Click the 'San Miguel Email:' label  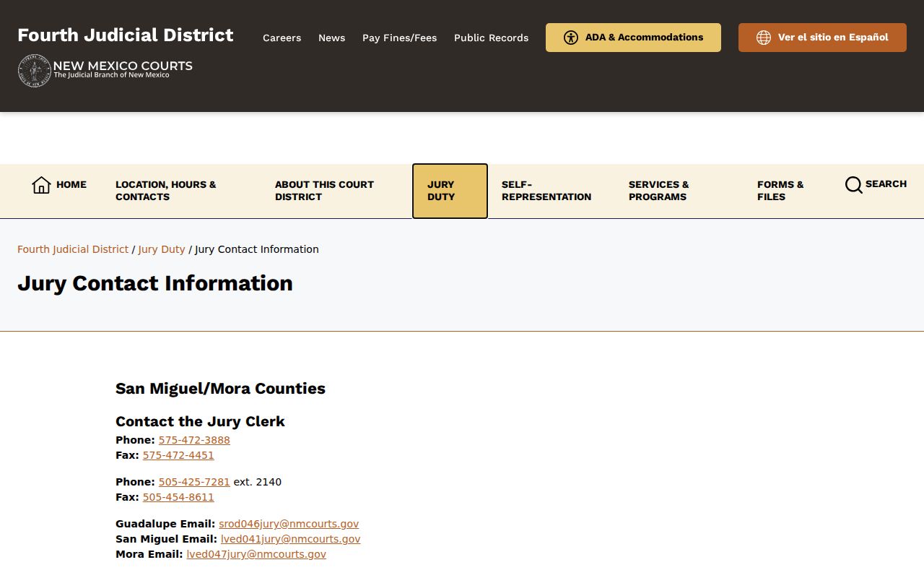point(166,539)
